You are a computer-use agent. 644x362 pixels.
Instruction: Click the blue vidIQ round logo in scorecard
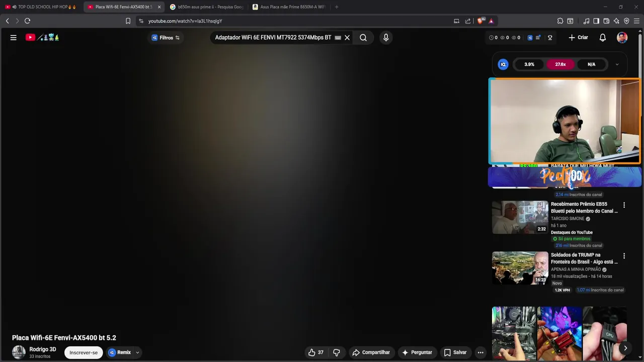[x=503, y=64]
